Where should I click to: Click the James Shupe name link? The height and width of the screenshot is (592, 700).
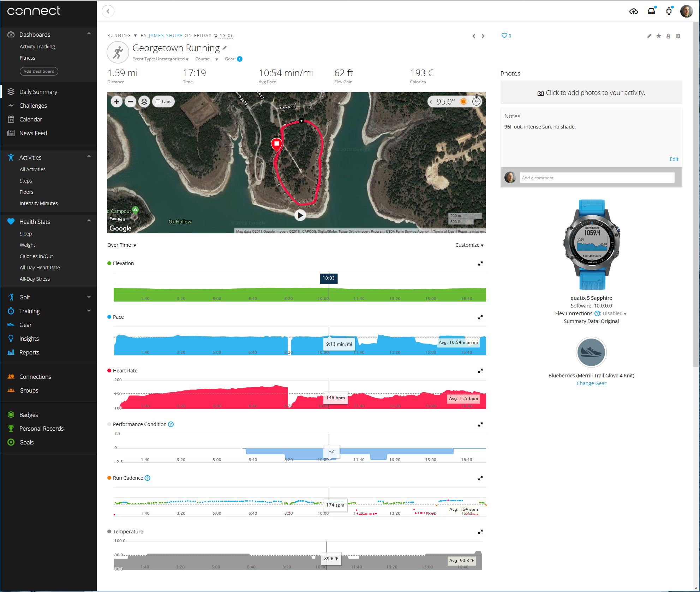166,36
